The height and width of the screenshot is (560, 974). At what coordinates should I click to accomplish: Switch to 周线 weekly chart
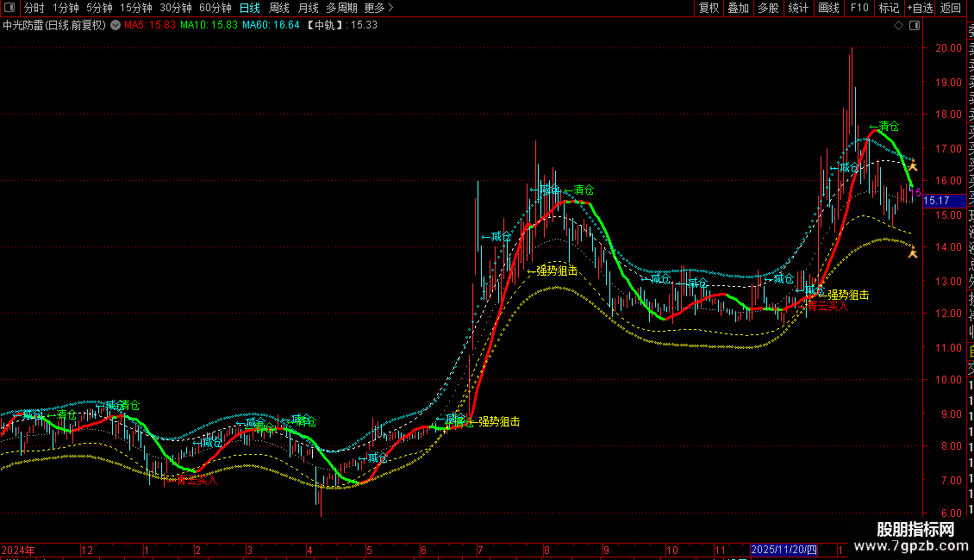tap(279, 8)
